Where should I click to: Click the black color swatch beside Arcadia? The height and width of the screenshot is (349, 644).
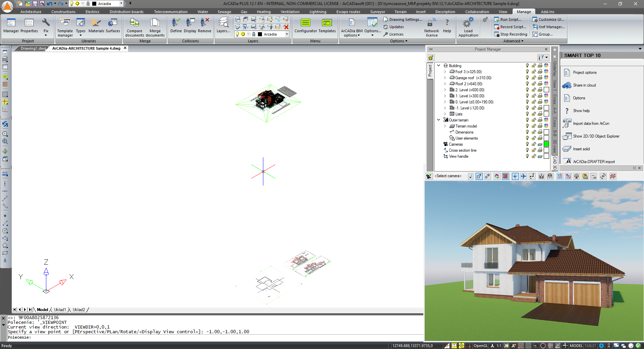click(x=259, y=34)
